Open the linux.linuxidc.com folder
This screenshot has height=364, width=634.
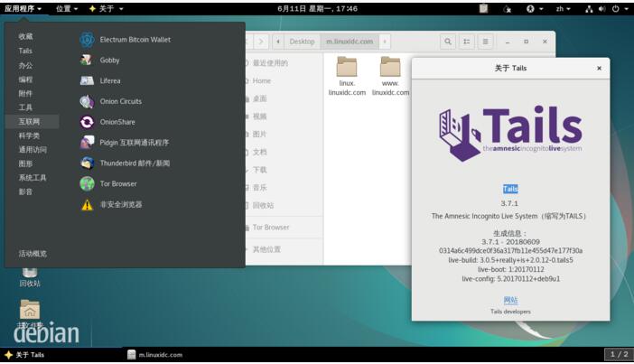tap(347, 77)
